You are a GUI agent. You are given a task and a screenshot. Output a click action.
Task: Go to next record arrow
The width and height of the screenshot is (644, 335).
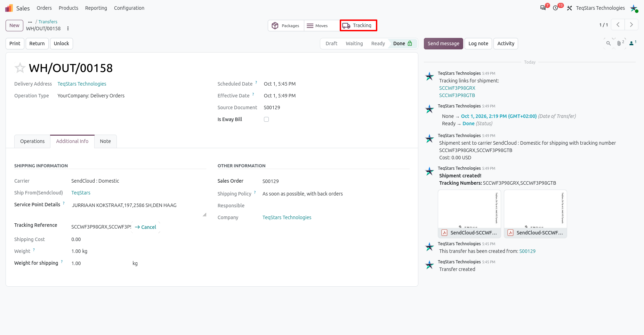[631, 25]
